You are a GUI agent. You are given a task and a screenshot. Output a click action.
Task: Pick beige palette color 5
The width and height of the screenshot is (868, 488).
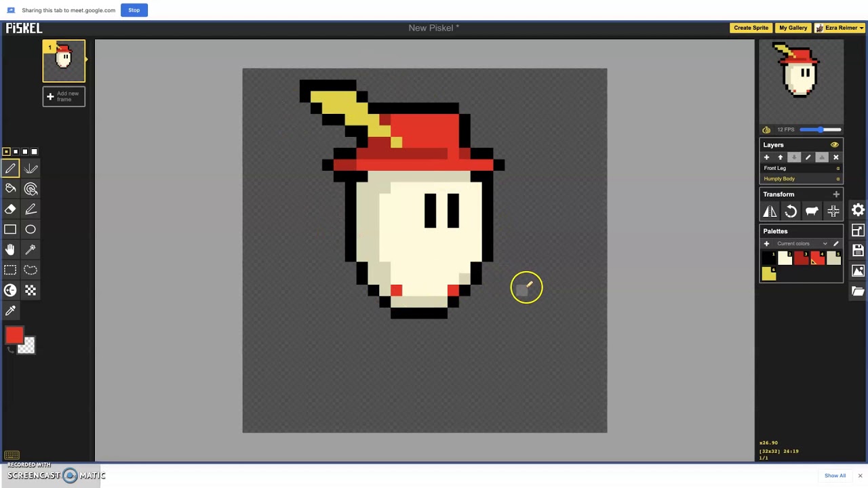click(833, 258)
